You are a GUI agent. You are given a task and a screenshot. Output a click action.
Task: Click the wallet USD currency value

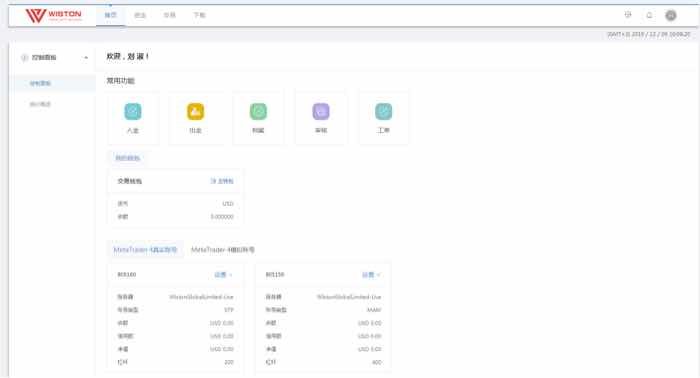click(228, 204)
